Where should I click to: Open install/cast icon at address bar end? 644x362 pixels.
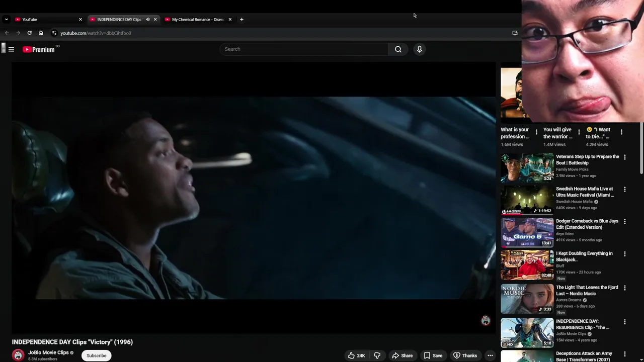click(515, 33)
